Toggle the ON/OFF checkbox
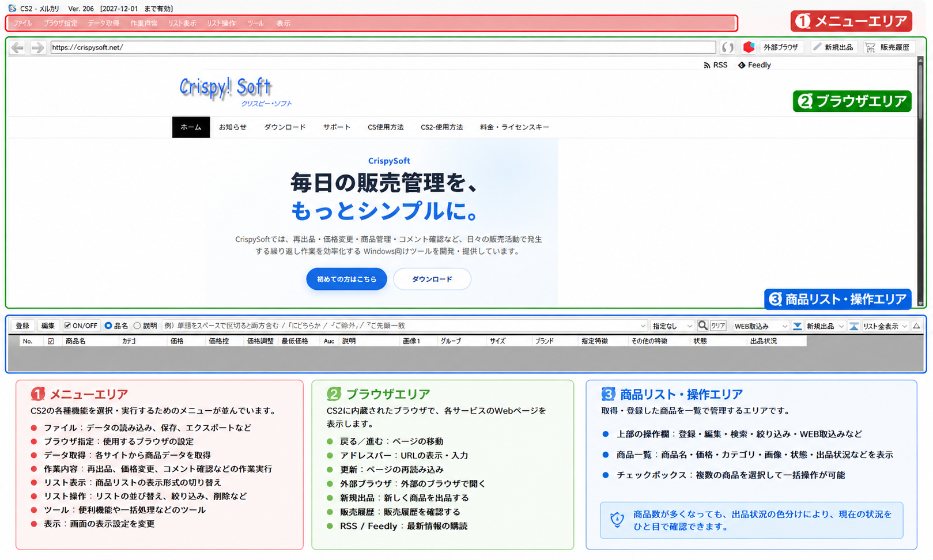Image resolution: width=933 pixels, height=560 pixels. pos(67,326)
